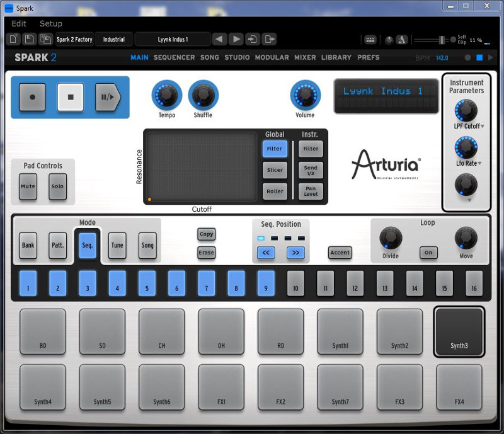This screenshot has height=434, width=504.
Task: Go to the MIXER tab
Action: (x=305, y=57)
